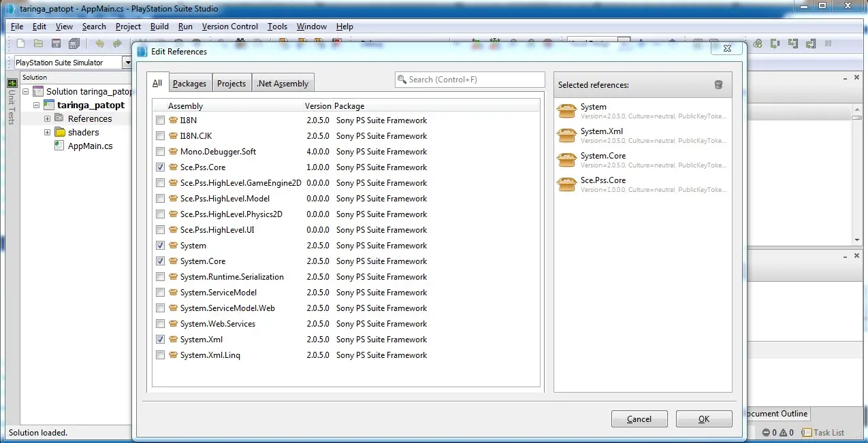Select Sce.Pss.HighLevel.Model row

346,199
